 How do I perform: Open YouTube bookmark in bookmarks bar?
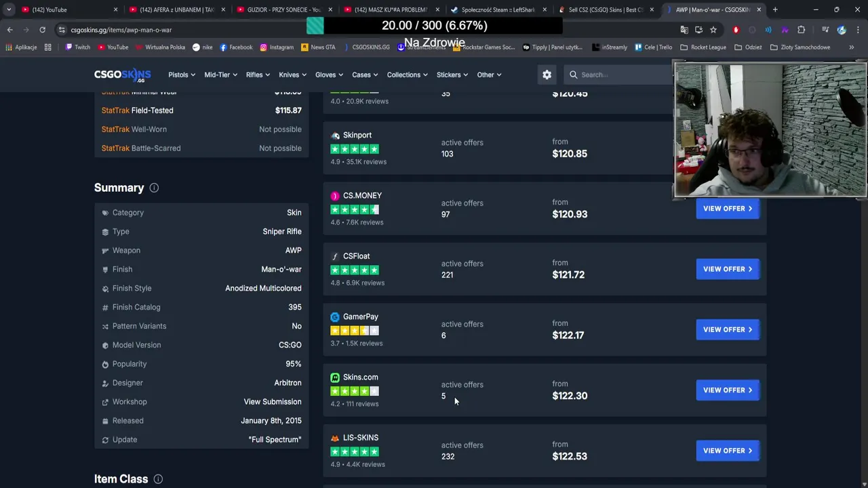tap(113, 47)
